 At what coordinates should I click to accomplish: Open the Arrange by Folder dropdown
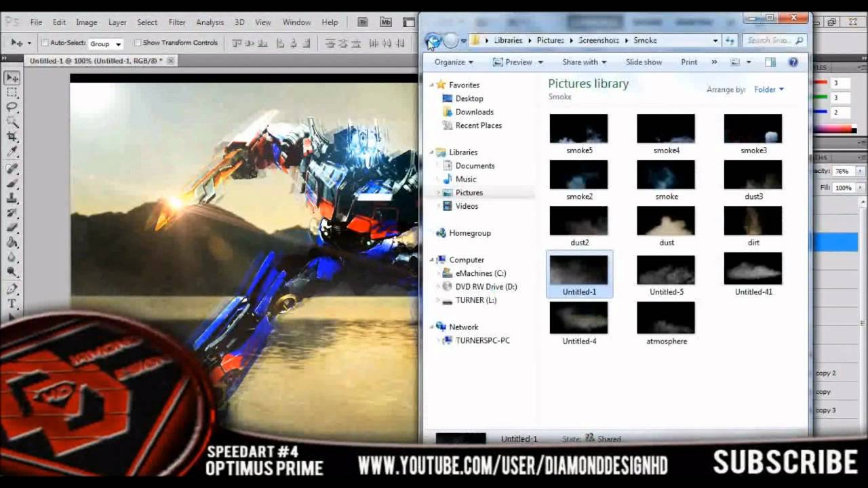(x=769, y=89)
